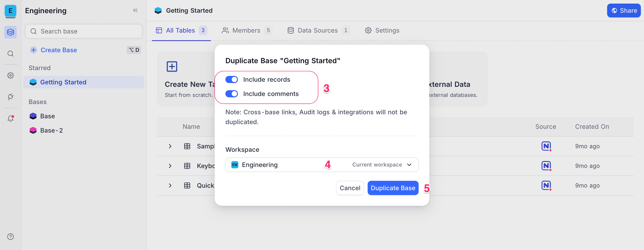The width and height of the screenshot is (644, 250).
Task: Collapse sidebar with double chevron icon
Action: coord(135,10)
